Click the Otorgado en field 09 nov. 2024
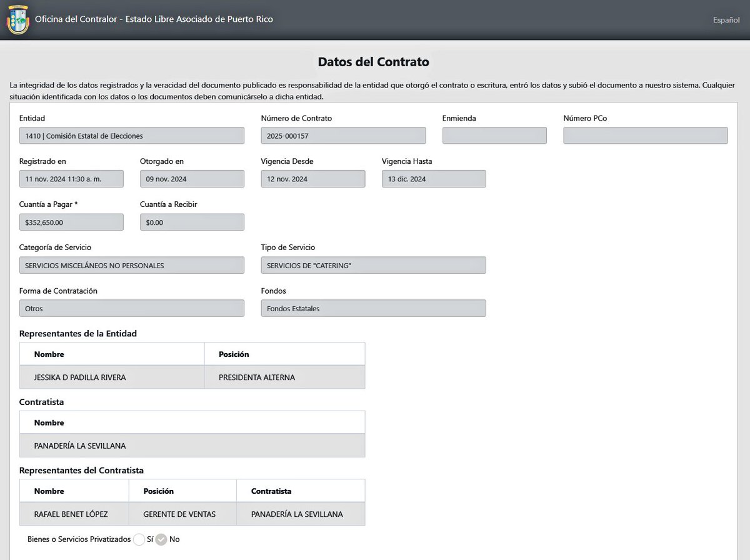This screenshot has width=750, height=560. pos(192,179)
